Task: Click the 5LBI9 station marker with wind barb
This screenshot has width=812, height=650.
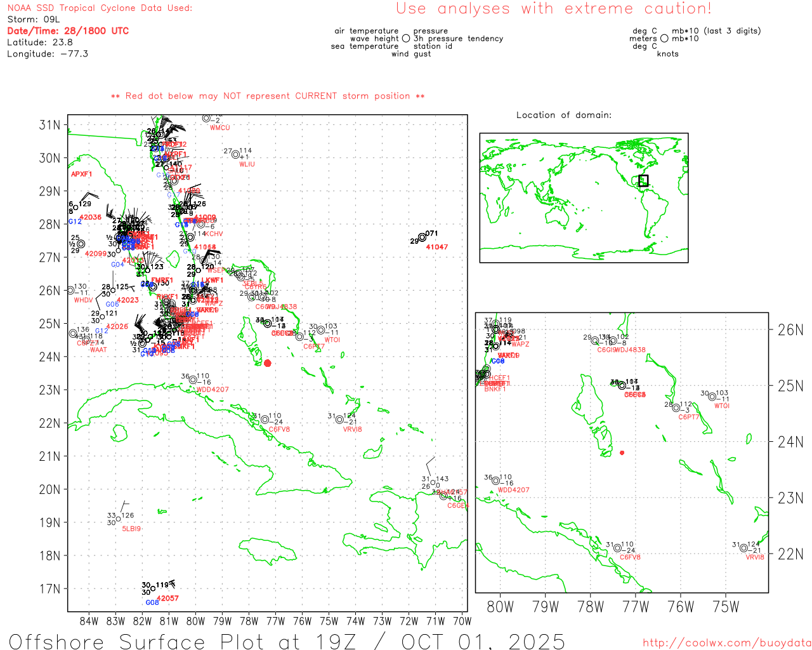Action: (x=118, y=519)
